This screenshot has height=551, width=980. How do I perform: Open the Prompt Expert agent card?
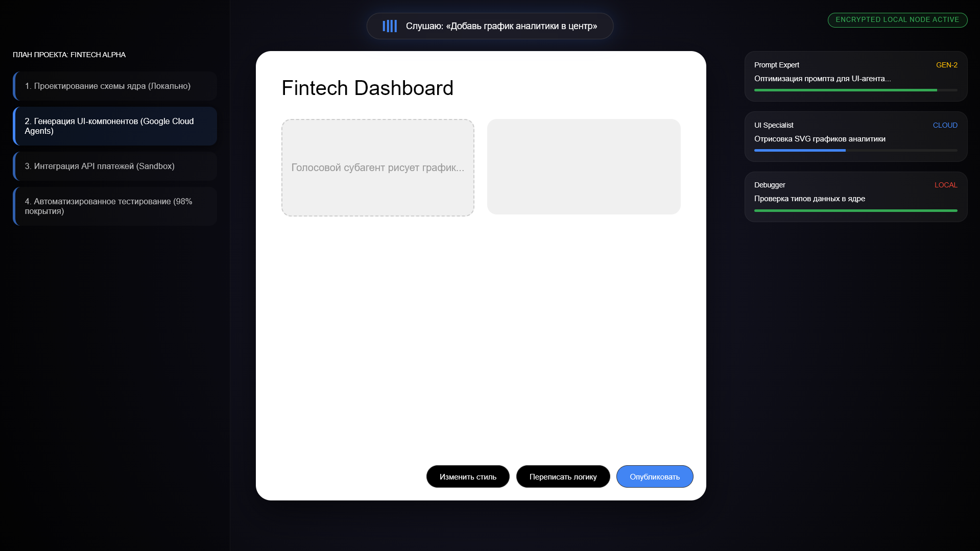856,76
